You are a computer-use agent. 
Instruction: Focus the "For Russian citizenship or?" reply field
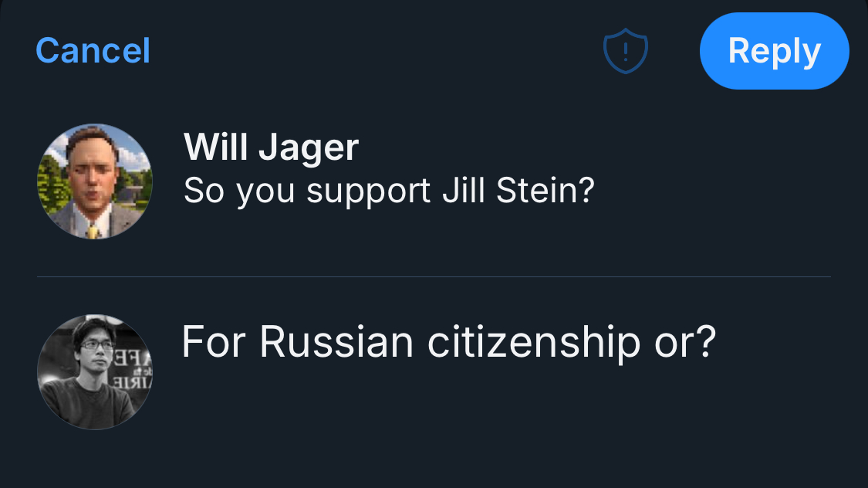pos(448,342)
